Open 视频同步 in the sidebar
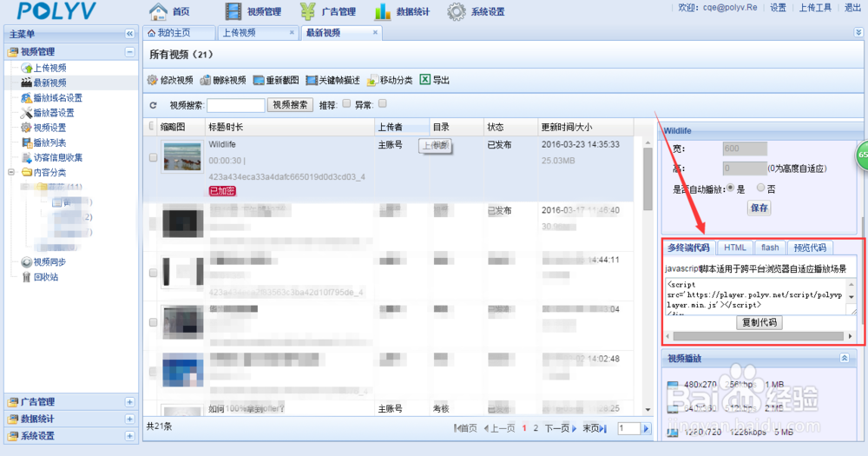The width and height of the screenshot is (868, 456). 49,261
